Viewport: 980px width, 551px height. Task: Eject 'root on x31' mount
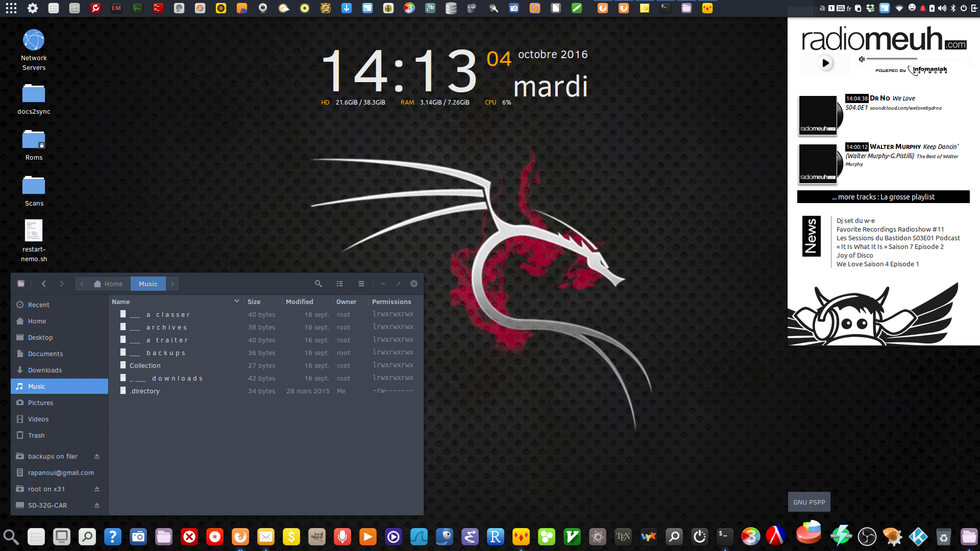click(97, 489)
